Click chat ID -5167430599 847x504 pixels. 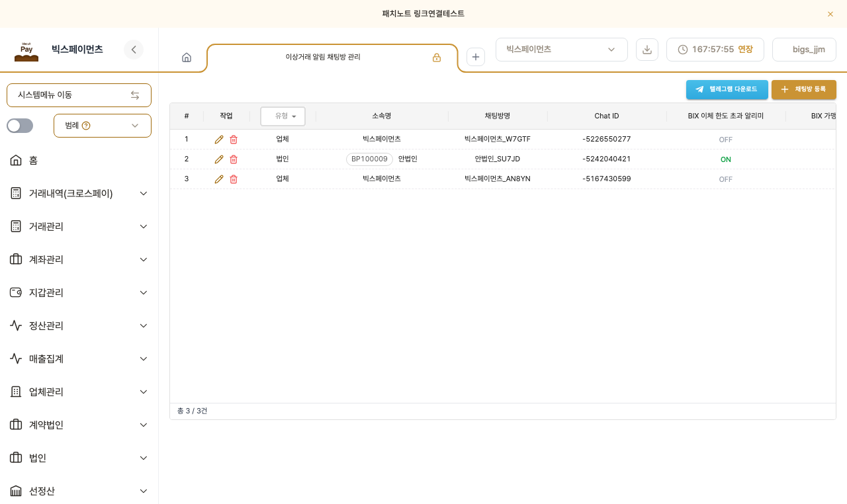pos(607,179)
